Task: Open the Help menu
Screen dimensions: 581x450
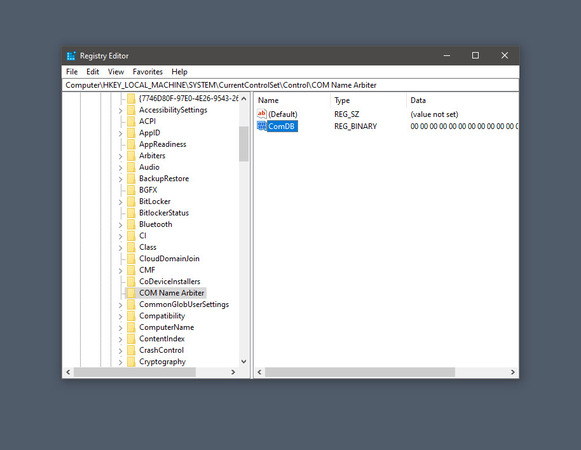Action: (179, 72)
